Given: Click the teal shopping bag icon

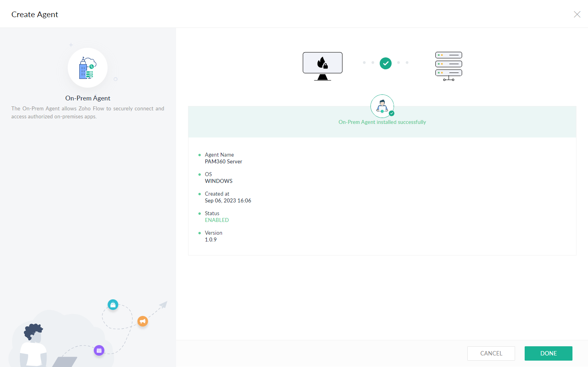Looking at the screenshot, I should (113, 305).
